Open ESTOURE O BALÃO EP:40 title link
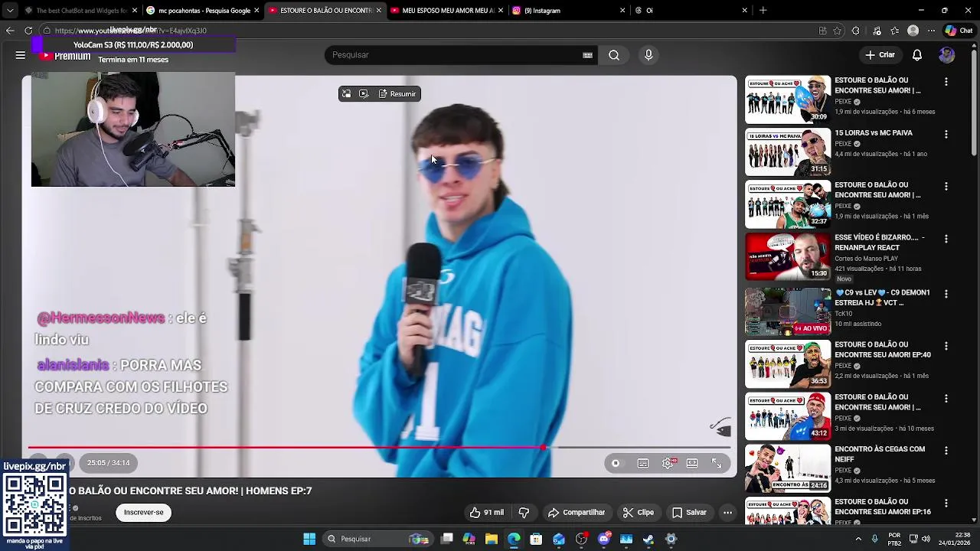Screen dimensions: 980x551 (x=883, y=350)
